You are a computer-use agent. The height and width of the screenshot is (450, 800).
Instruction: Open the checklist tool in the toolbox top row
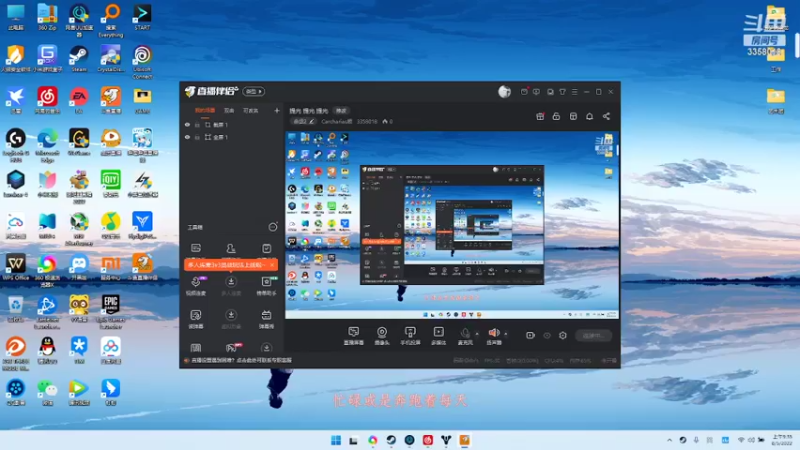coord(266,248)
